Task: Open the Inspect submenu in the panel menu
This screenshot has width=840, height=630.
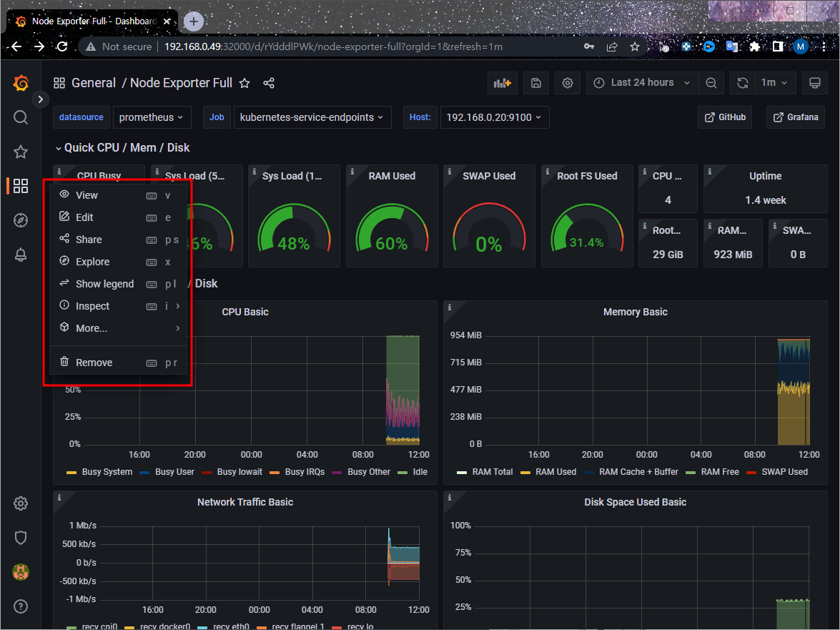Action: (x=118, y=306)
